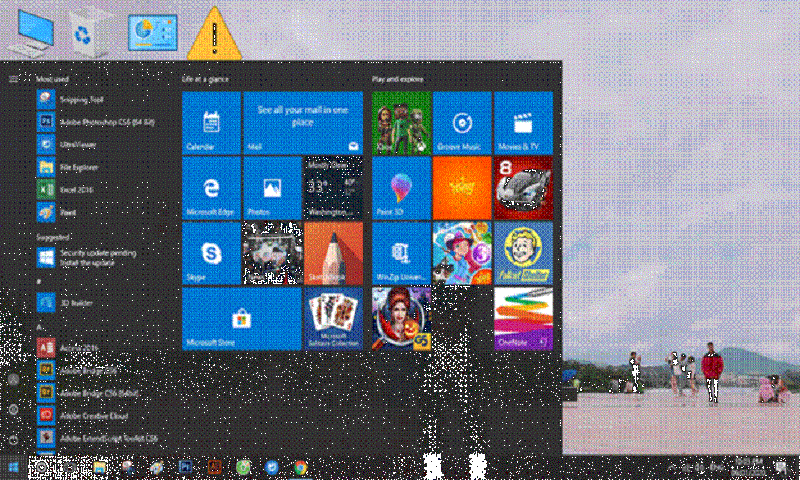
Task: Open the Movies & TV tile
Action: coord(523,123)
